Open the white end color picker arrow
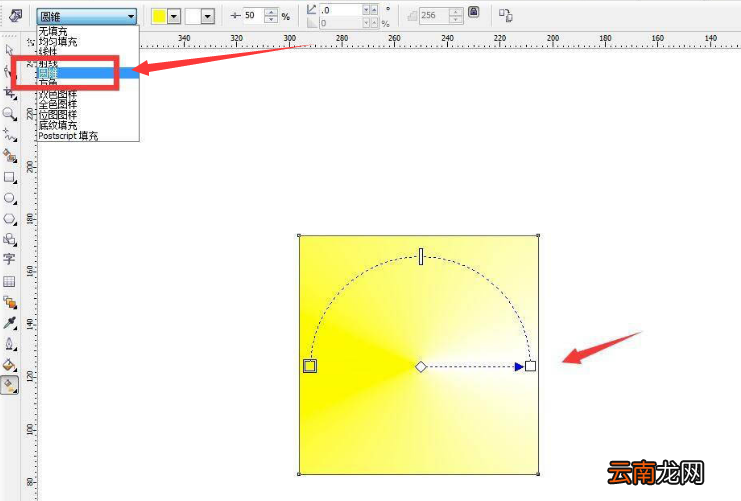The width and height of the screenshot is (741, 501). (x=208, y=17)
